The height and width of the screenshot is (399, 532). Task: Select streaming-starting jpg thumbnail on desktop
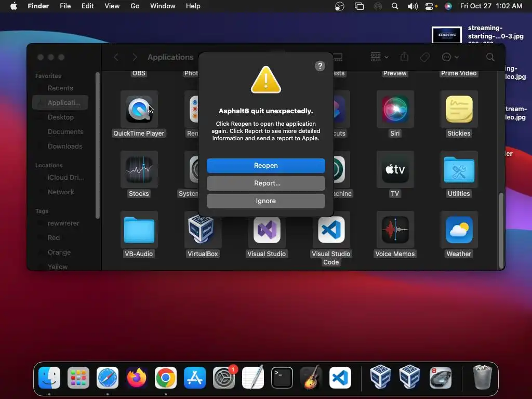point(446,35)
